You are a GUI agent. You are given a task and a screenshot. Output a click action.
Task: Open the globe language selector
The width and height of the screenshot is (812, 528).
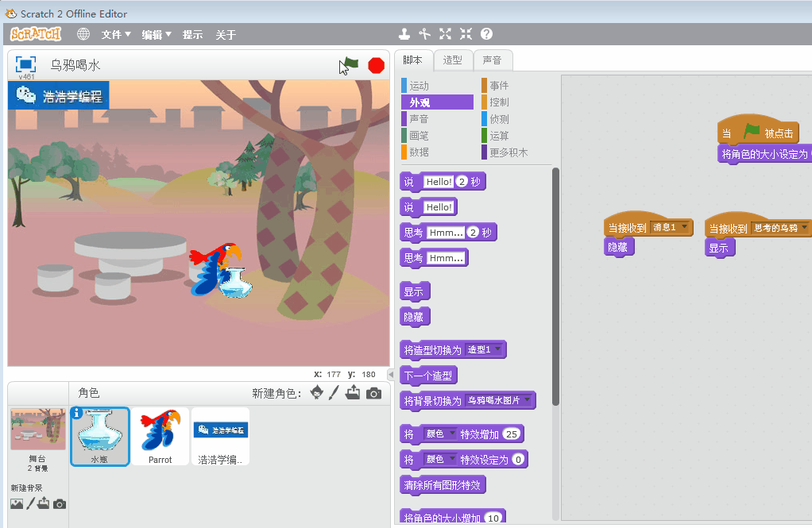83,34
